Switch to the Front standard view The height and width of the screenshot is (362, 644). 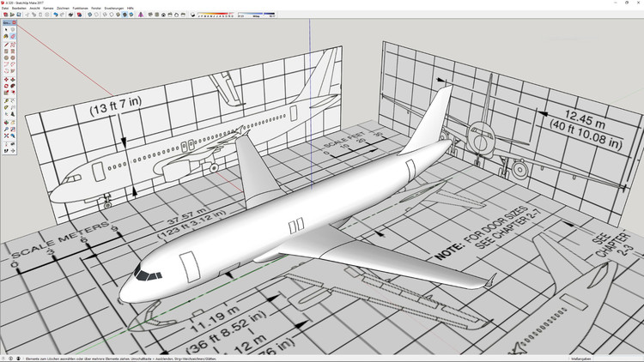(163, 15)
